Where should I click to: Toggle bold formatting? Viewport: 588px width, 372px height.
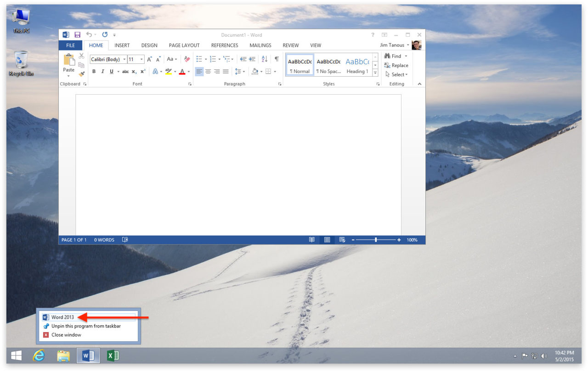(x=94, y=71)
